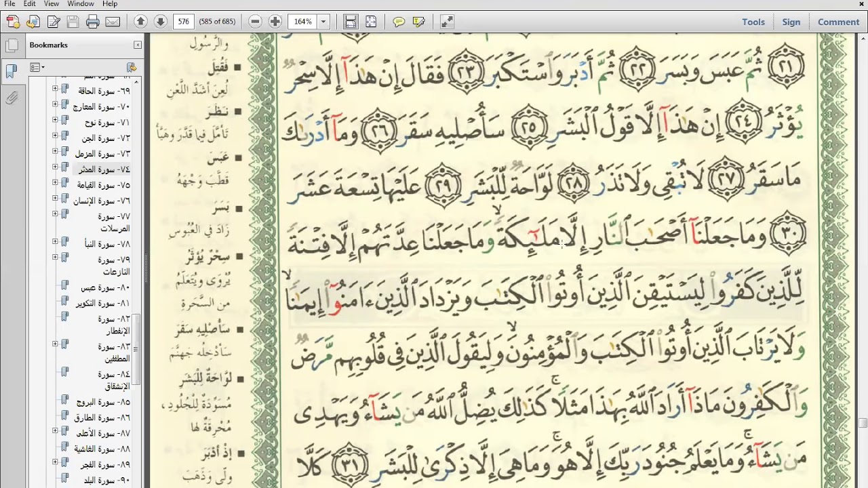Image resolution: width=868 pixels, height=488 pixels.
Task: Select bookmark ٧٧- سورة المرسلات
Action: point(113,222)
